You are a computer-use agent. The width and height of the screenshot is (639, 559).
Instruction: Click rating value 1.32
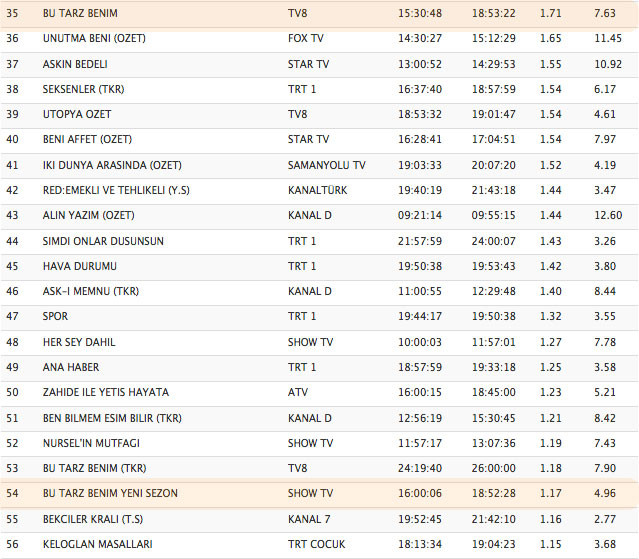(551, 317)
